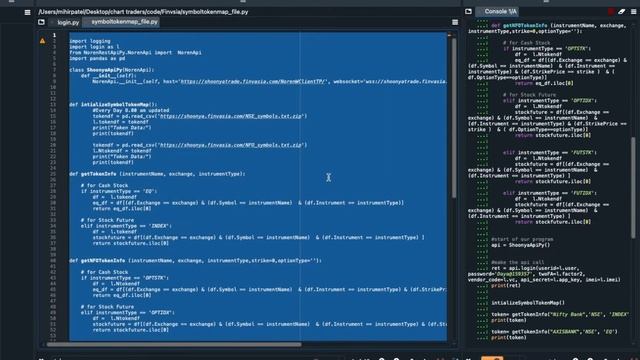The height and width of the screenshot is (360, 640).
Task: Click the warning icon beside line 1
Action: point(42,41)
